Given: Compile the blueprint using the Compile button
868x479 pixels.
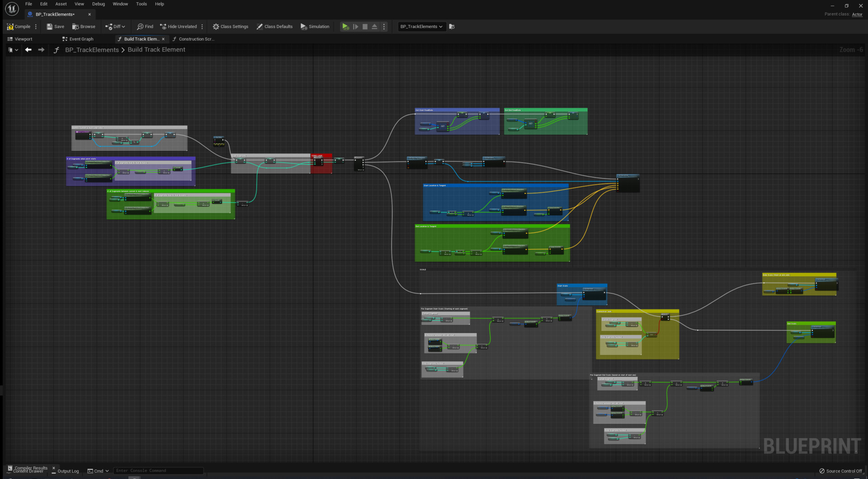Looking at the screenshot, I should coord(19,27).
